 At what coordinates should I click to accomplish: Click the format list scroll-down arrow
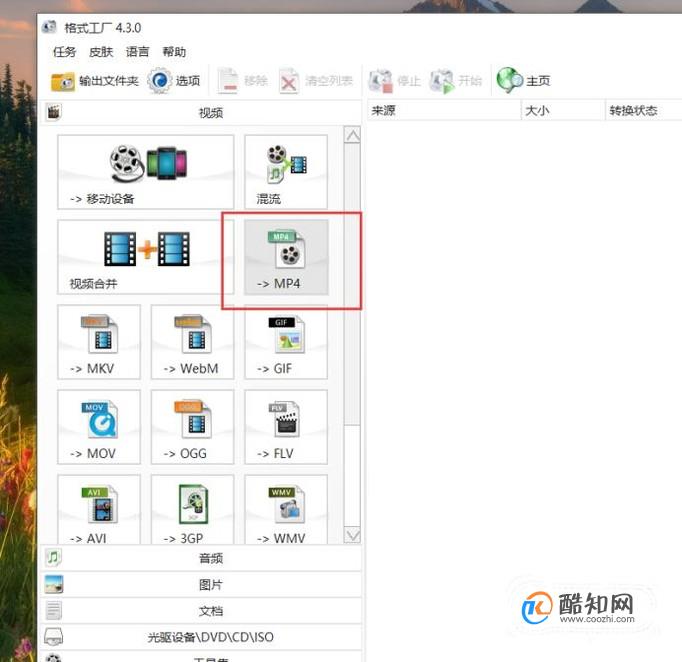pos(352,535)
